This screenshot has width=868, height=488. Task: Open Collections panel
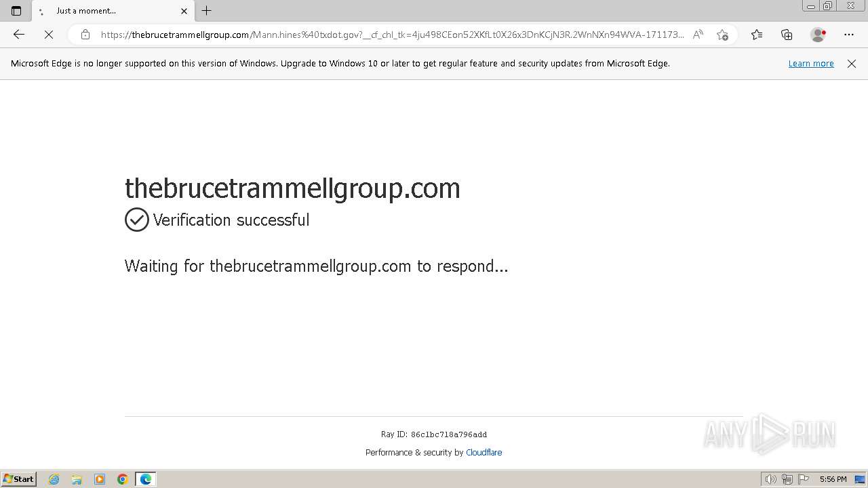(787, 35)
